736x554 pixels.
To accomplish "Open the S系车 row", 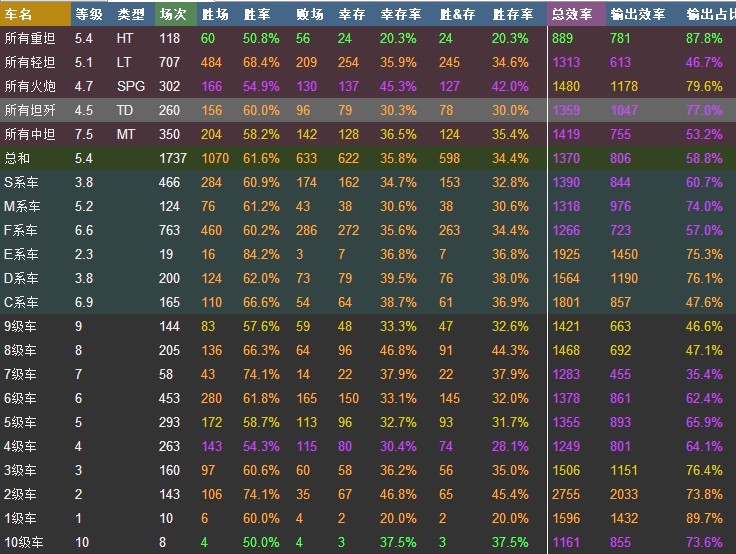I will 23,182.
